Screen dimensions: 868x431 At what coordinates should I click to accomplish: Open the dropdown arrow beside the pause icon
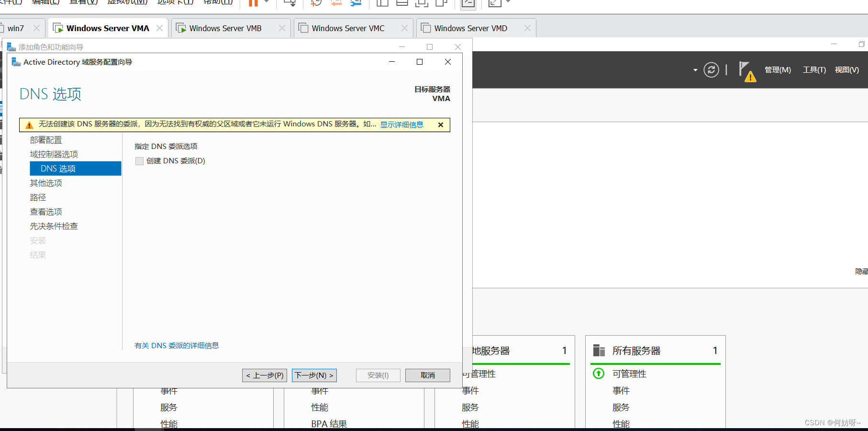[267, 2]
